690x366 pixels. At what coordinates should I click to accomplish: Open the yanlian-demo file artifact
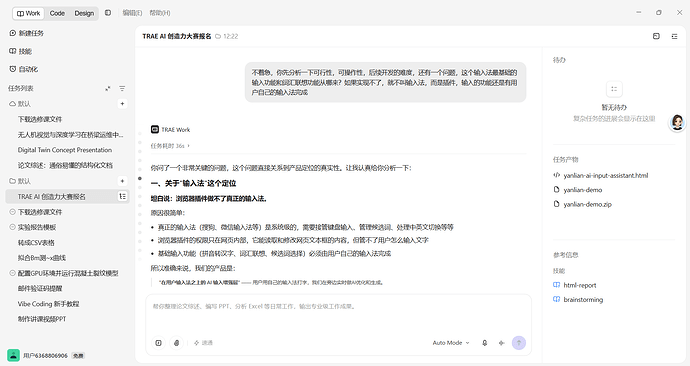(x=583, y=190)
